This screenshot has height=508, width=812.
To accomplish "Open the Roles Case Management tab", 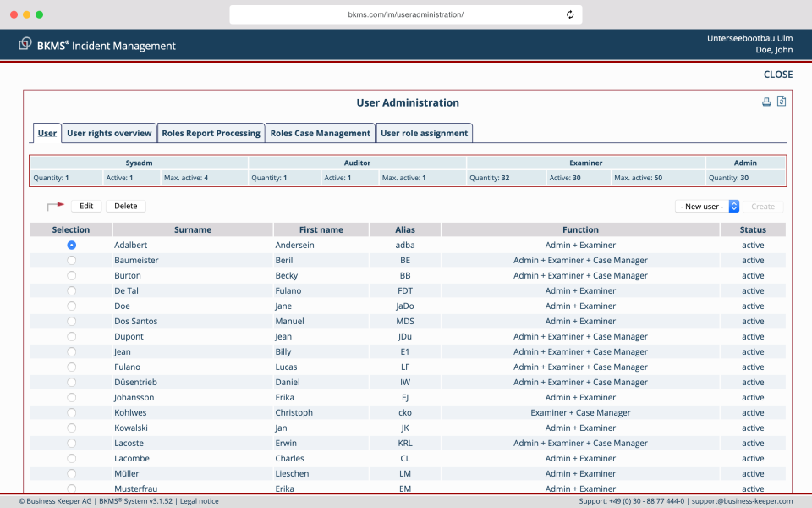I will (320, 133).
